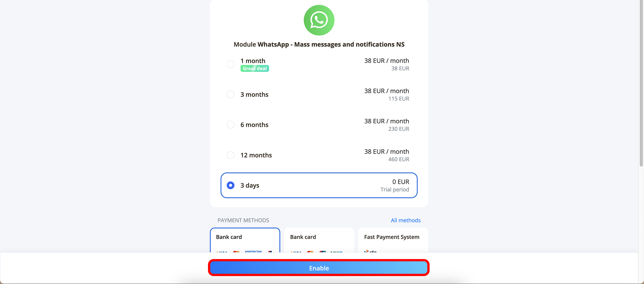Click the module title heading text
The width and height of the screenshot is (644, 284).
pyautogui.click(x=319, y=44)
